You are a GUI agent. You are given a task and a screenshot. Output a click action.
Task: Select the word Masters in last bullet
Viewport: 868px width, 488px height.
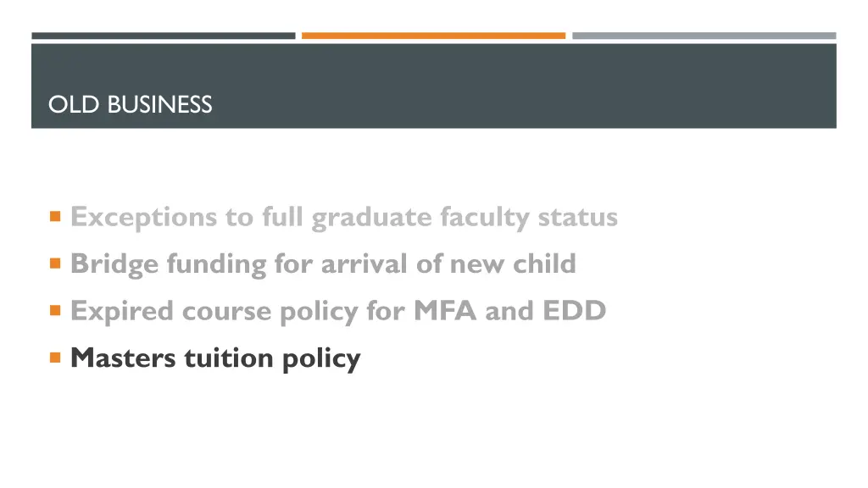point(123,358)
